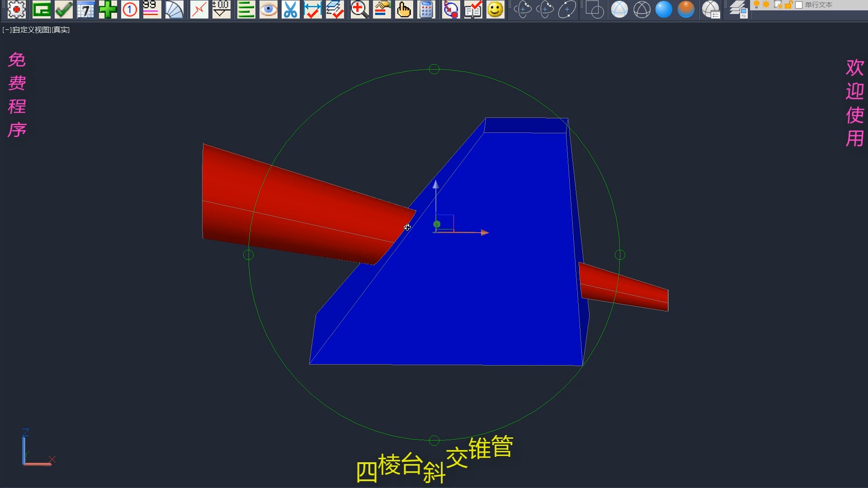Click the calculator toolbar icon

tap(426, 9)
